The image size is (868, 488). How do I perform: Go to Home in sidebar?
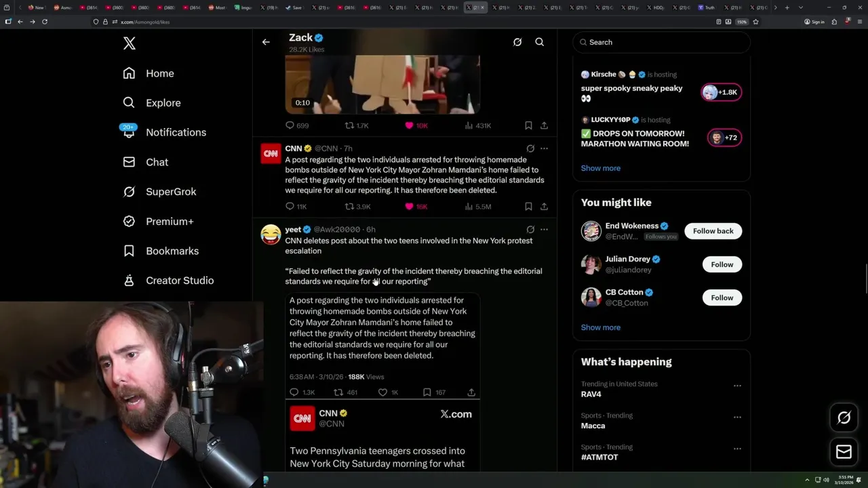(149, 73)
